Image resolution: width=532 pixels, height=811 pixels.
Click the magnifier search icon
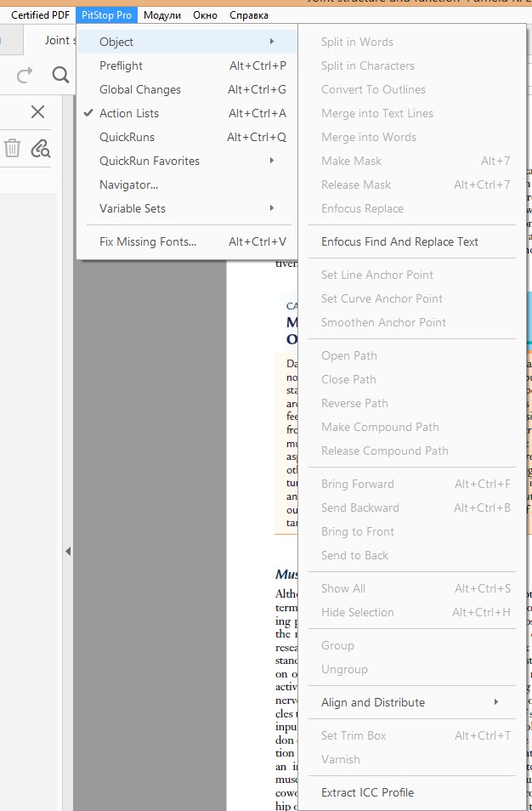point(61,76)
